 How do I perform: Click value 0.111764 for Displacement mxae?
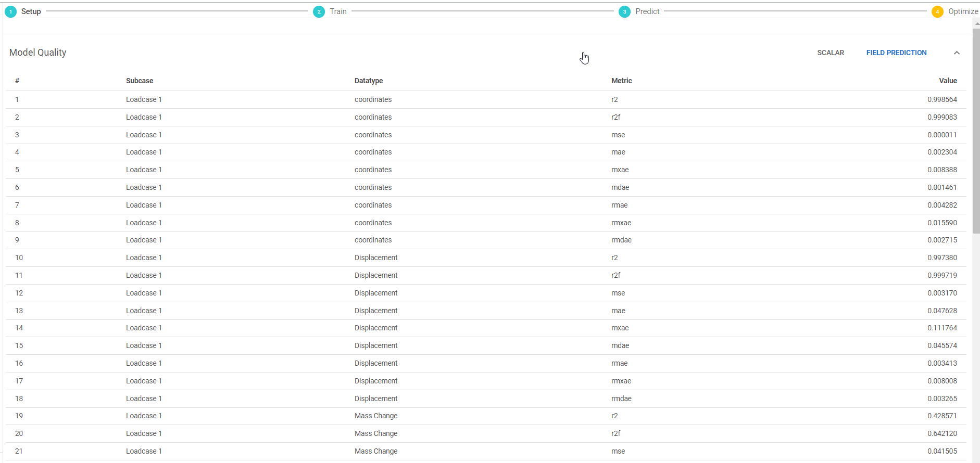click(x=942, y=328)
